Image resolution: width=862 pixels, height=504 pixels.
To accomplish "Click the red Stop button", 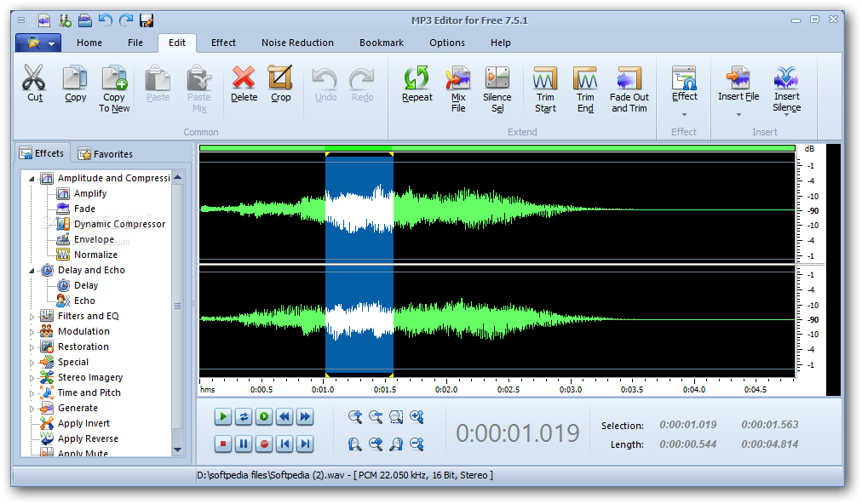I will pyautogui.click(x=222, y=444).
